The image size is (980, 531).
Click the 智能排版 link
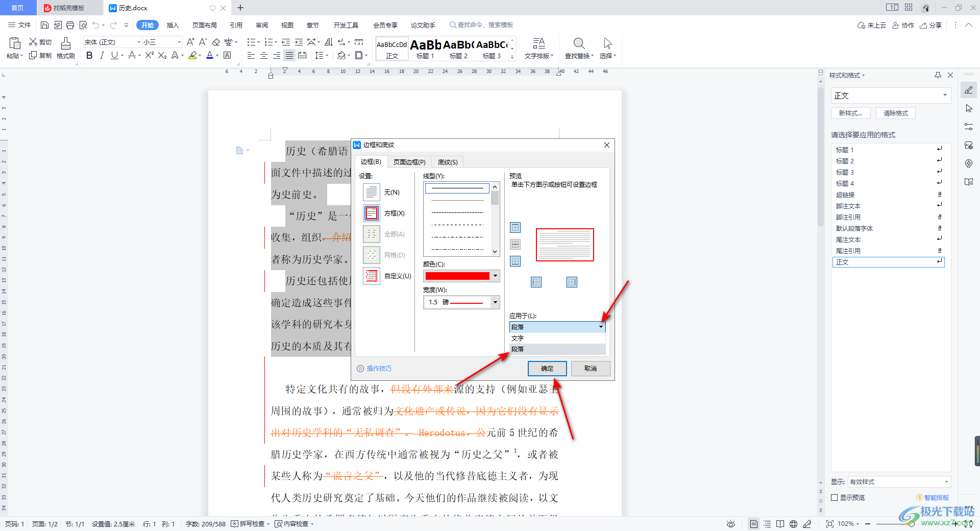coord(933,497)
